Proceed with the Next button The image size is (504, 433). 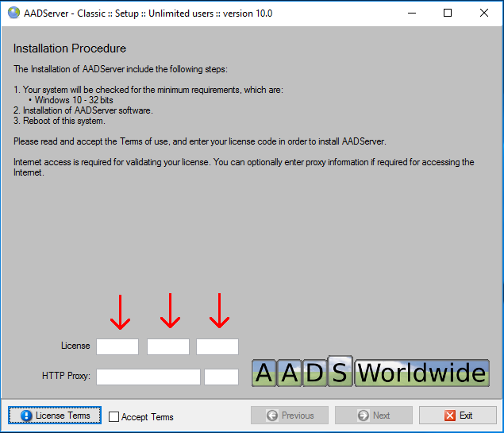(x=374, y=416)
